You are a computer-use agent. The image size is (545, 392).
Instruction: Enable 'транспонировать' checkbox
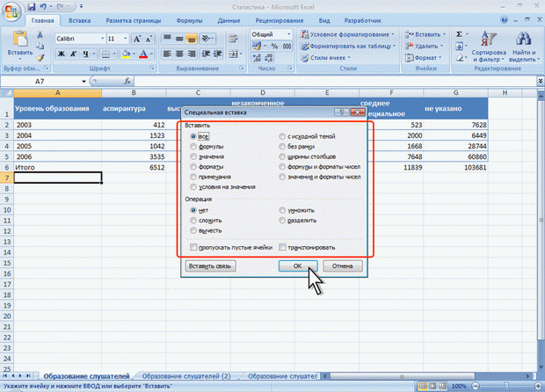point(282,248)
